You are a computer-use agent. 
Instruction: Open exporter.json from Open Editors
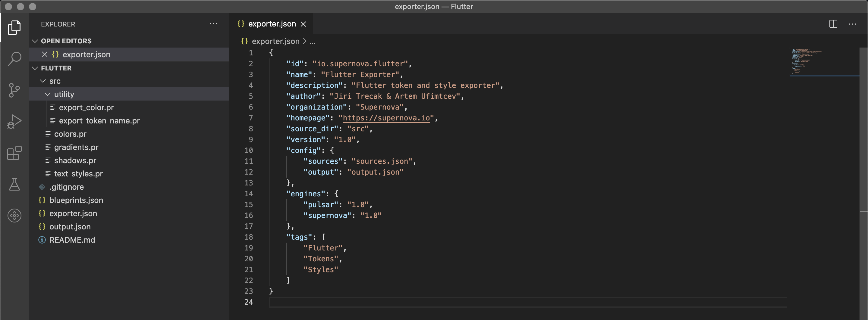coord(86,54)
